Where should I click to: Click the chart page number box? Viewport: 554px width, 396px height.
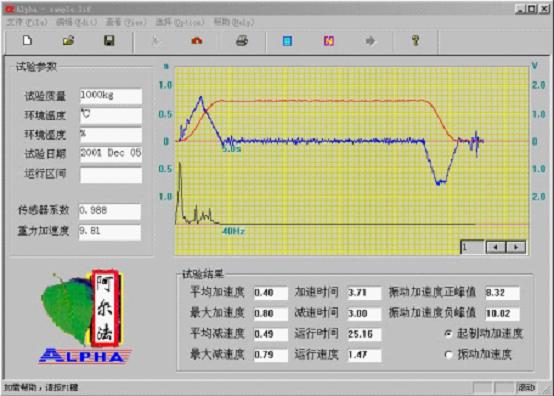click(472, 247)
